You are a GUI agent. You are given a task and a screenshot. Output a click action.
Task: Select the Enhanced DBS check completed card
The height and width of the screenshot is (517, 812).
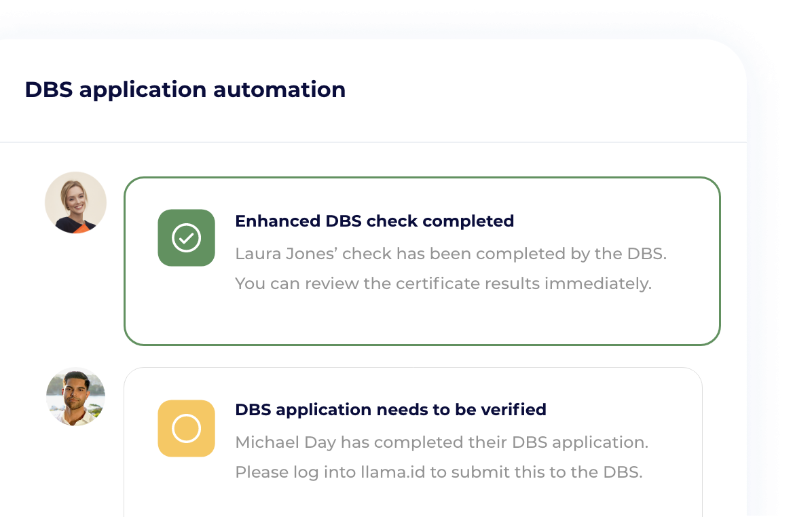(x=422, y=261)
